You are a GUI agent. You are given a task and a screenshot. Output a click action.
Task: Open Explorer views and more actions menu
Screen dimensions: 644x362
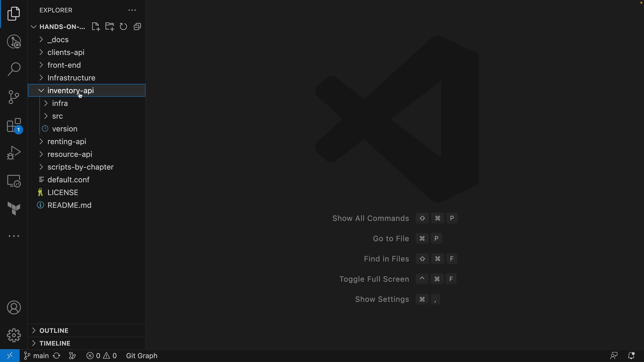(x=132, y=10)
